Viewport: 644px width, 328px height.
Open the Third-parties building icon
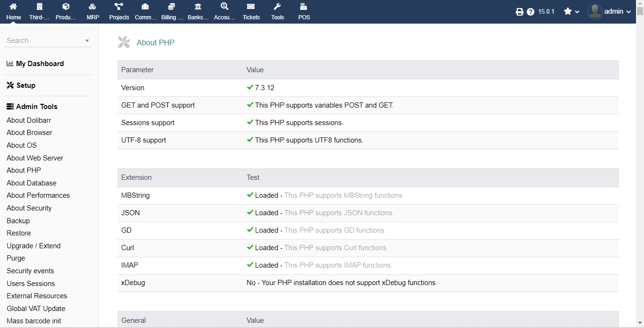[x=40, y=7]
